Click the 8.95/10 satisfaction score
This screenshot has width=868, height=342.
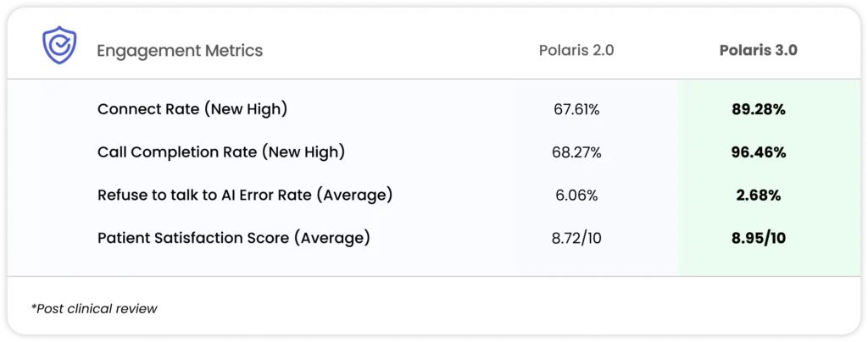[x=759, y=239]
